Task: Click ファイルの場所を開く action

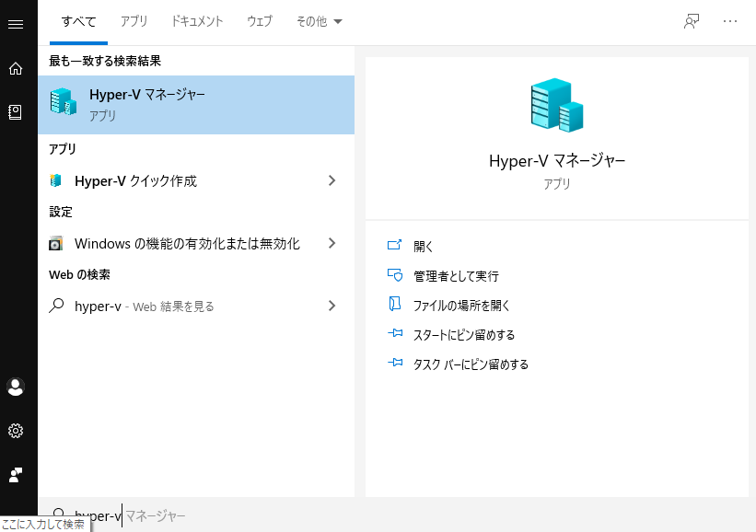Action: coord(461,306)
